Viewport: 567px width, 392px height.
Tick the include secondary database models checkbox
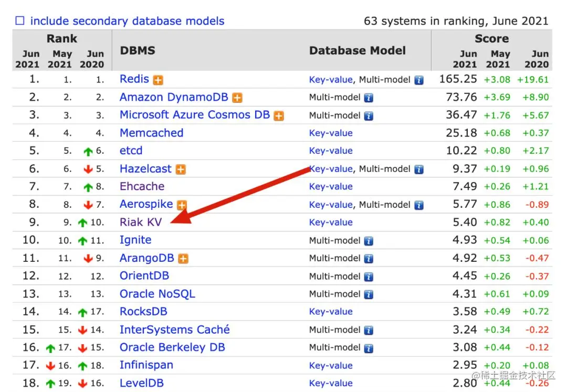20,20
